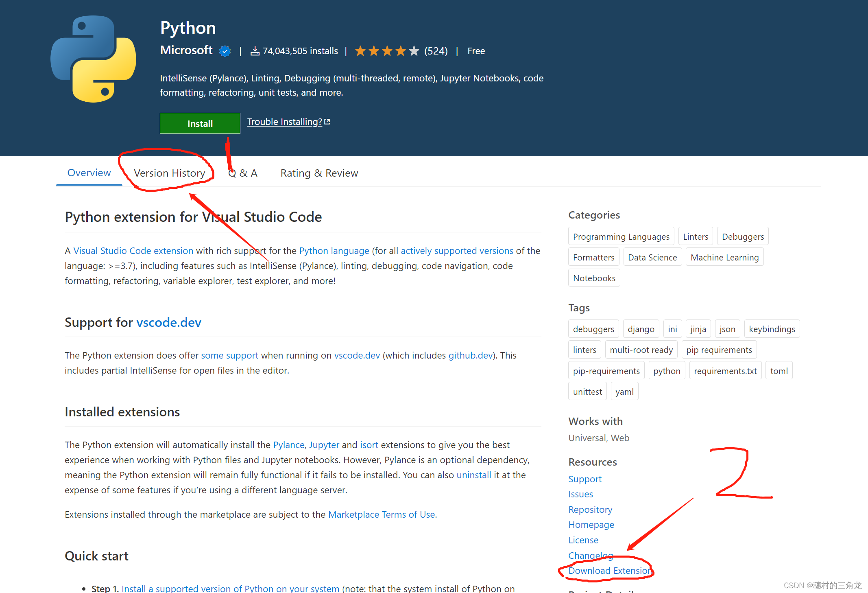
Task: Open the Pylance extension link
Action: [x=289, y=445]
